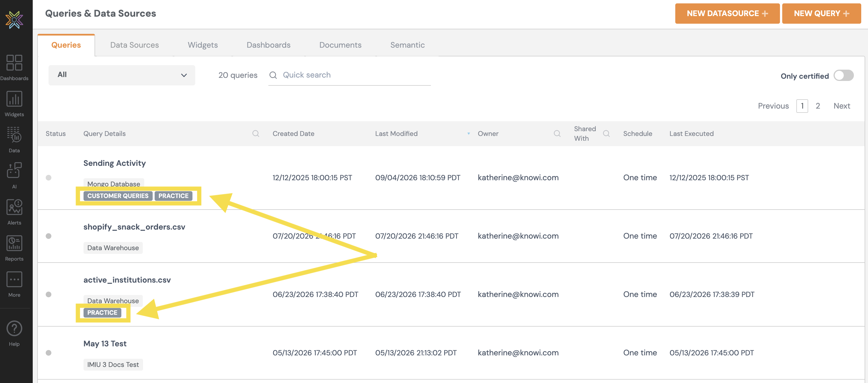Toggle the Only certified switch

843,76
